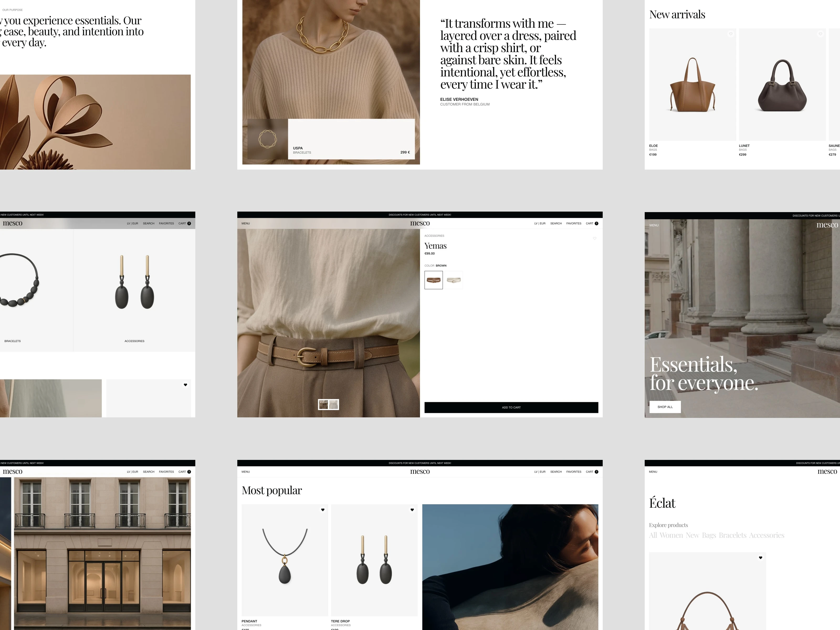Click heart icon on Yemas product page
The height and width of the screenshot is (630, 840).
[595, 238]
